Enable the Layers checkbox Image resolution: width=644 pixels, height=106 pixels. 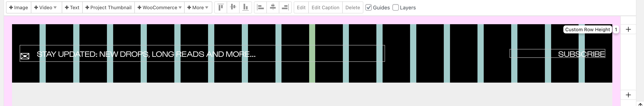click(x=395, y=7)
